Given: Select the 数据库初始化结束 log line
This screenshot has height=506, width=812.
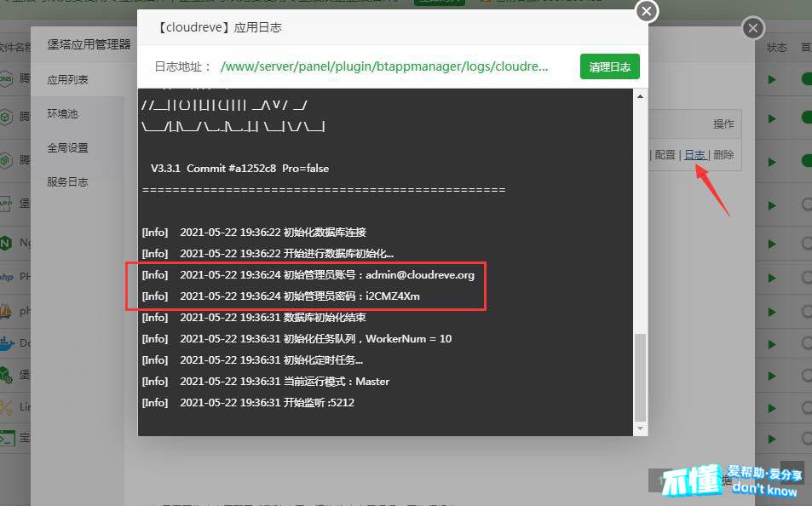Looking at the screenshot, I should click(254, 318).
